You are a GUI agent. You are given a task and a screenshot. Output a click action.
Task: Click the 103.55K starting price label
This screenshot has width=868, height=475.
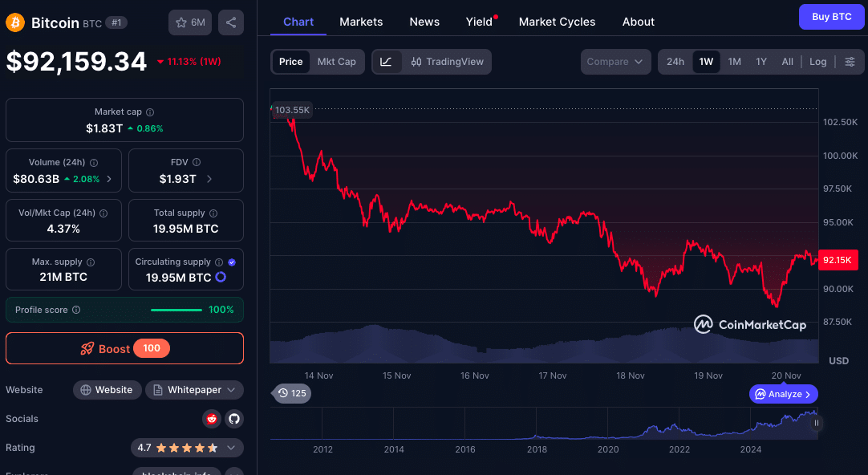[292, 110]
